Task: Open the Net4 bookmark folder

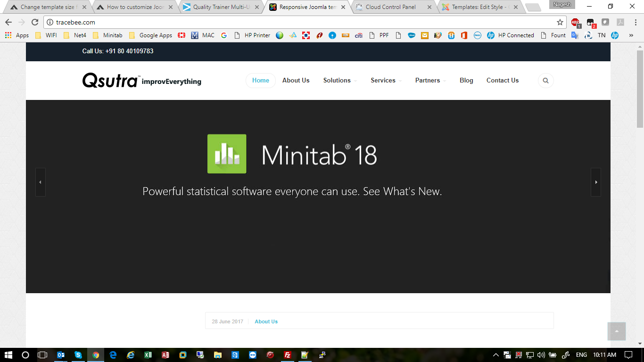Action: (75, 35)
